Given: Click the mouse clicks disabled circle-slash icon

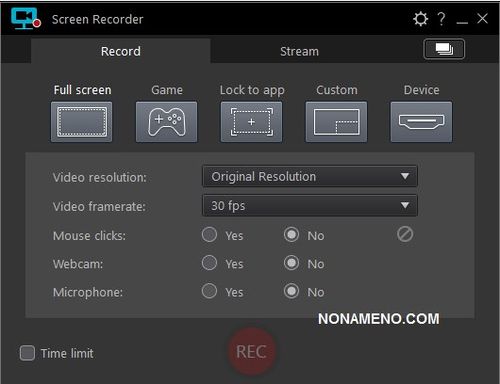Looking at the screenshot, I should 405,234.
